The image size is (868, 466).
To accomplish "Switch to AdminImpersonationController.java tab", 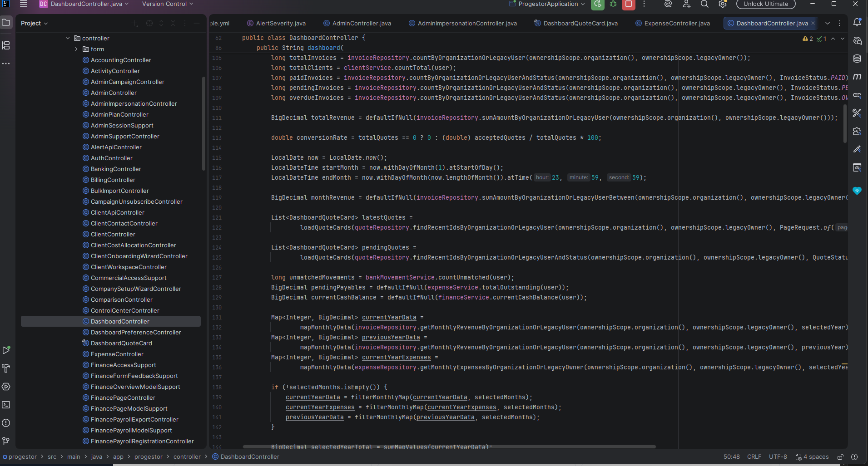I will tap(462, 23).
